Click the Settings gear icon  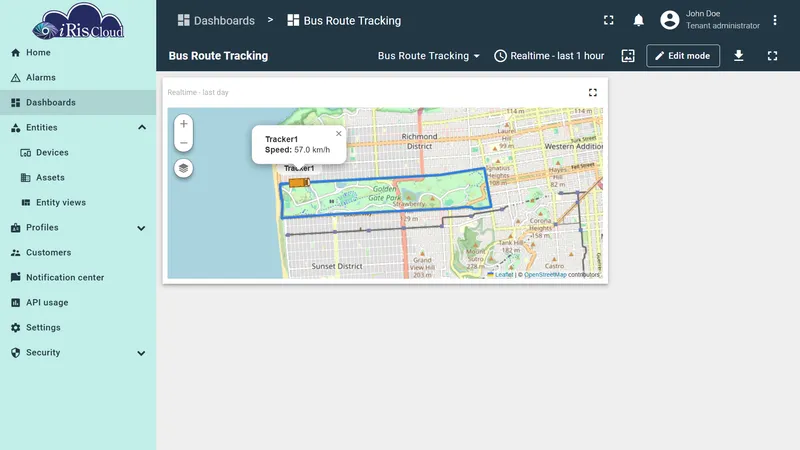[x=15, y=328]
